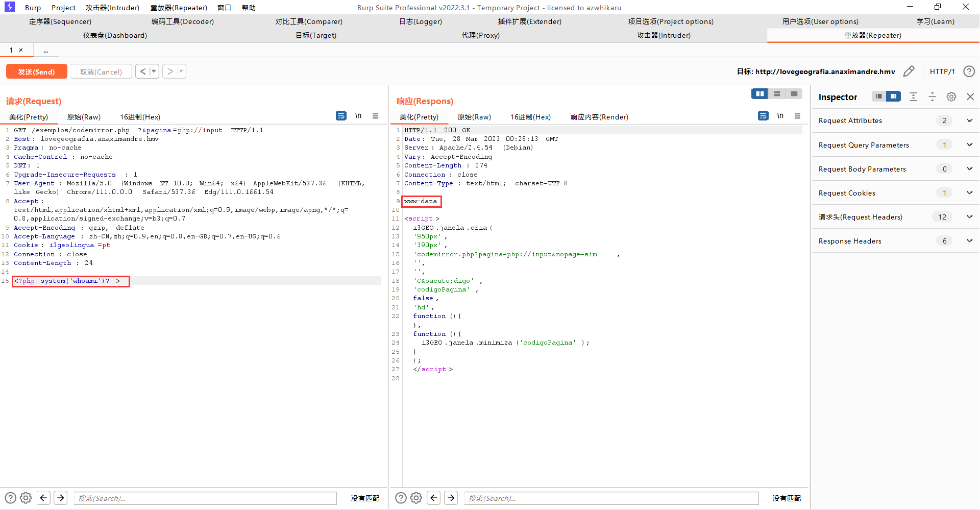Open User options tab
The width and height of the screenshot is (980, 510).
[x=820, y=21]
